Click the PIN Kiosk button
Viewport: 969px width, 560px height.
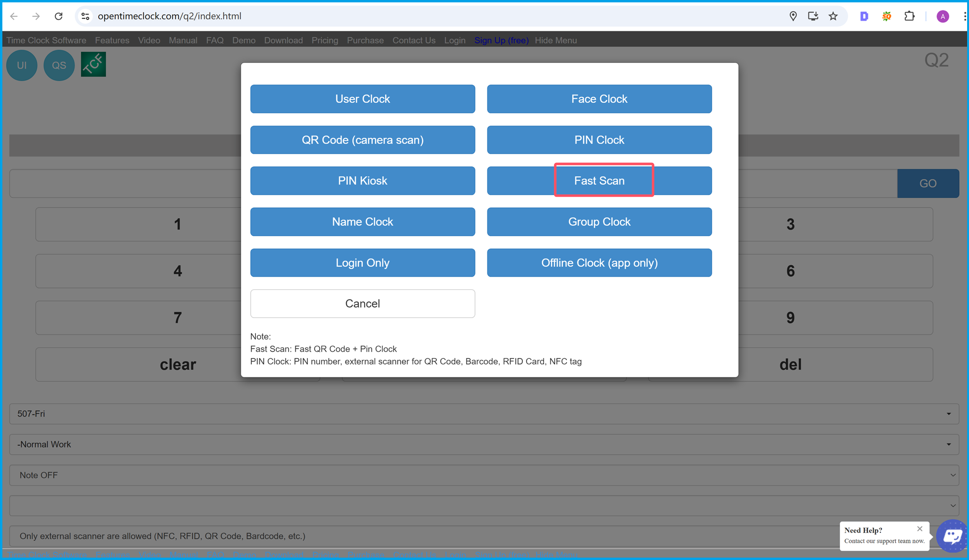(x=362, y=181)
